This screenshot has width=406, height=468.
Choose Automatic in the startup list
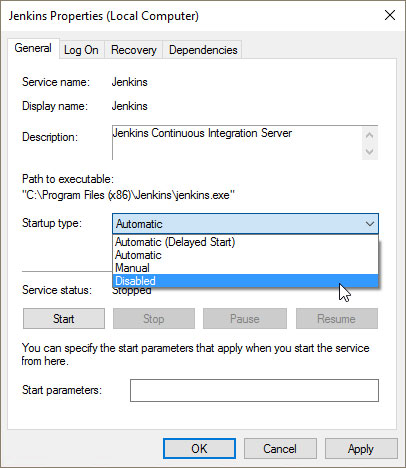pos(245,255)
